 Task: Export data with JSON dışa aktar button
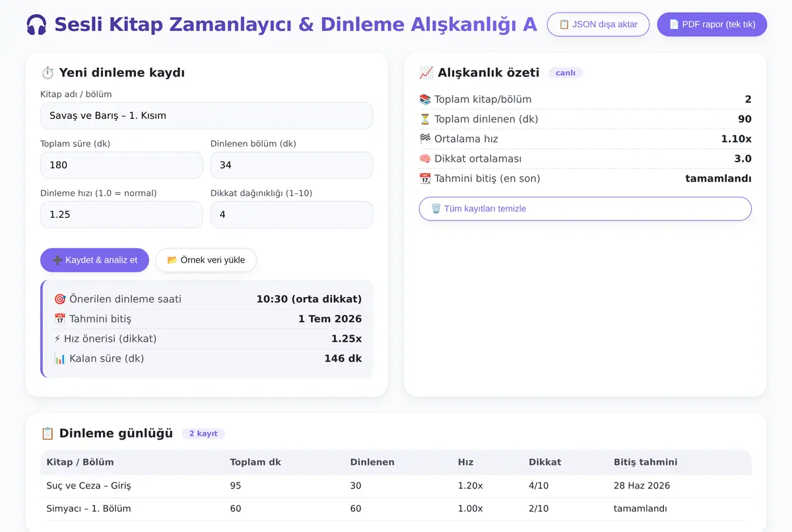coord(598,24)
